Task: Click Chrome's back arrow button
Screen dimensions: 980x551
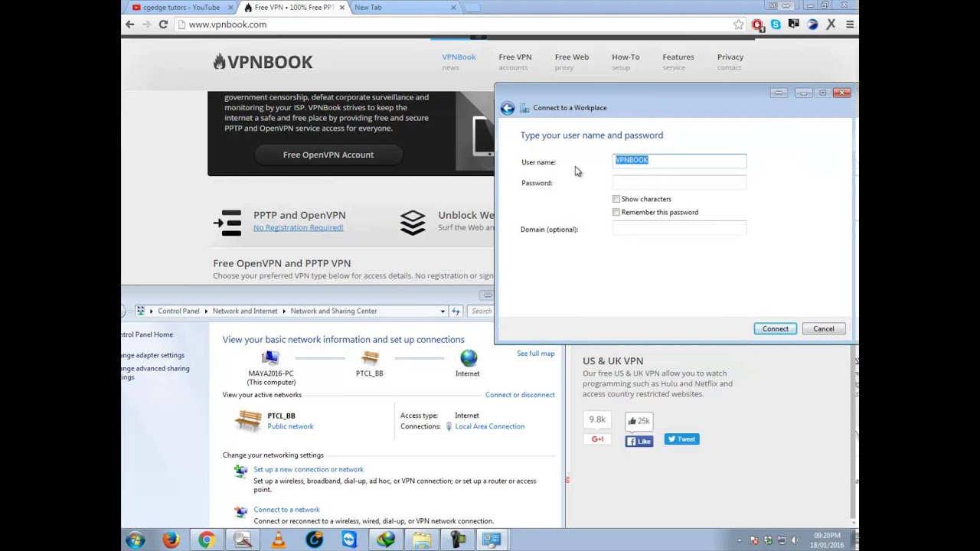Action: tap(129, 24)
